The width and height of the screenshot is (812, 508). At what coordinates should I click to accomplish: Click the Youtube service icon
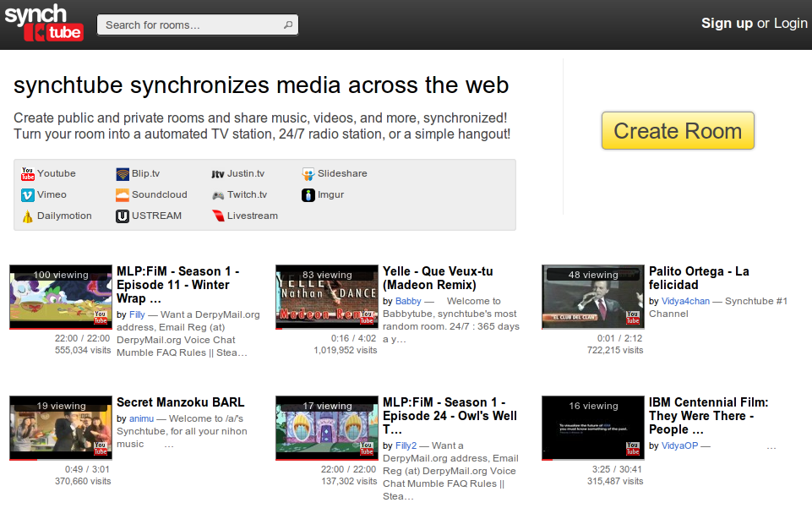click(28, 174)
